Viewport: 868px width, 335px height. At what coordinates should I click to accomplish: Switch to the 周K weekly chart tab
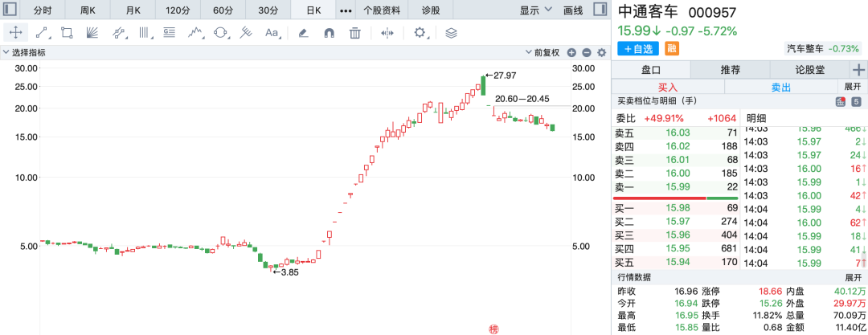coord(88,10)
